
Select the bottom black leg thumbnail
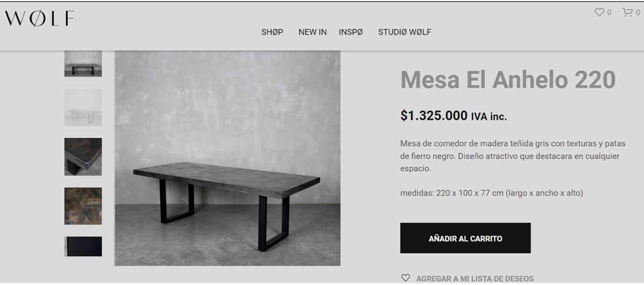coord(83,247)
